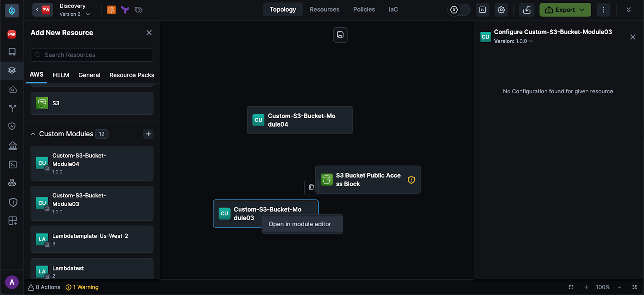Close the Add New Resource panel
The height and width of the screenshot is (295, 644).
pos(149,33)
